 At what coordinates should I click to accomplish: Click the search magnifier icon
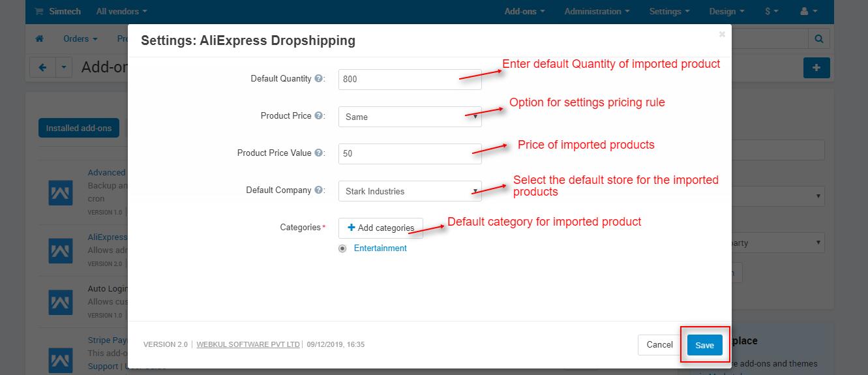click(x=819, y=39)
